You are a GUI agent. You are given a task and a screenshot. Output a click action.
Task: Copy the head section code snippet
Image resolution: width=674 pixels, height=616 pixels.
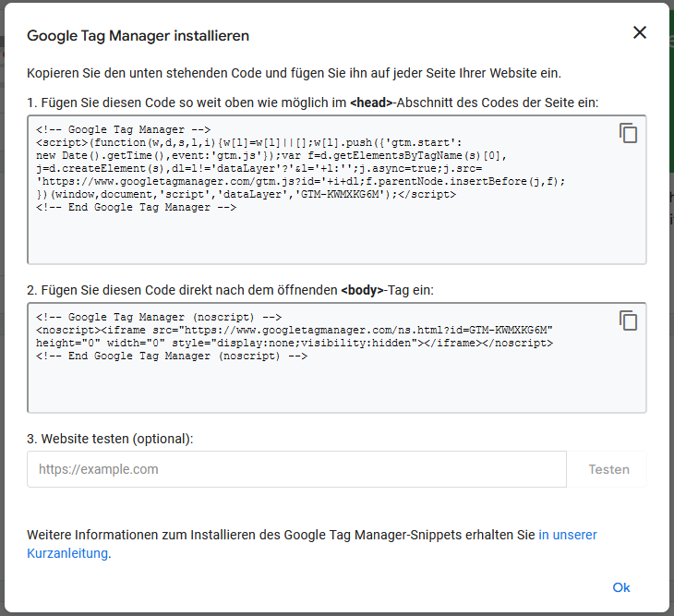pos(628,133)
